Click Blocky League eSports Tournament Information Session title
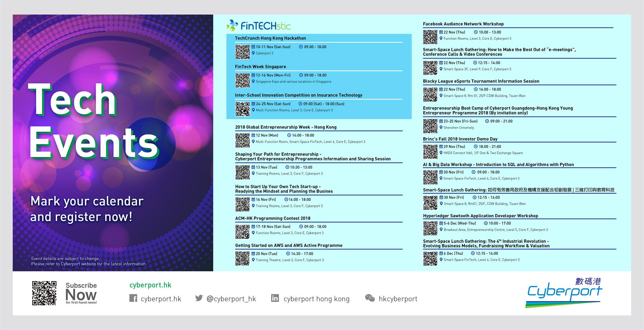Screen dimensions: 644x330 point(481,81)
